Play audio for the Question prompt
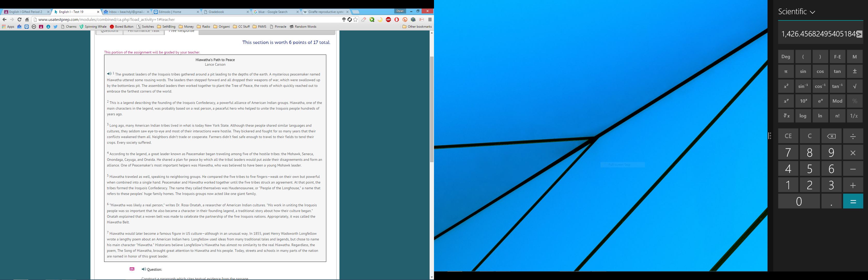This screenshot has width=868, height=280. 144,269
